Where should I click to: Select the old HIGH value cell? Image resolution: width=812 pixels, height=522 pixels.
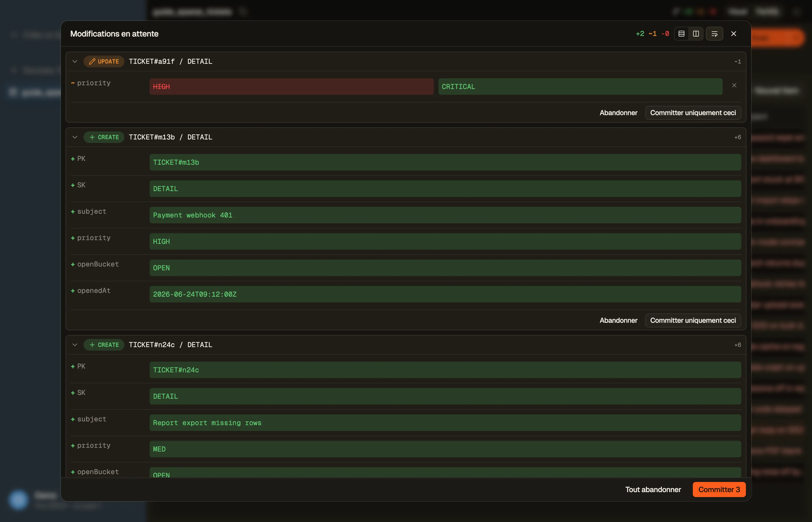[291, 86]
